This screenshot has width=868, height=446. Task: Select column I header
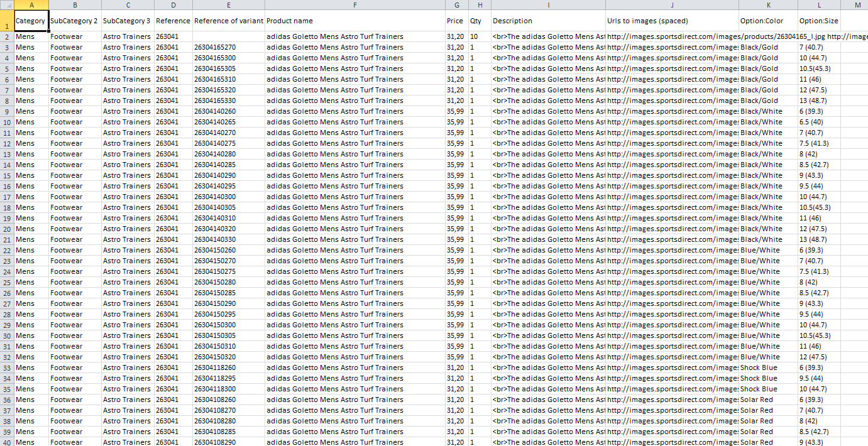pos(548,5)
